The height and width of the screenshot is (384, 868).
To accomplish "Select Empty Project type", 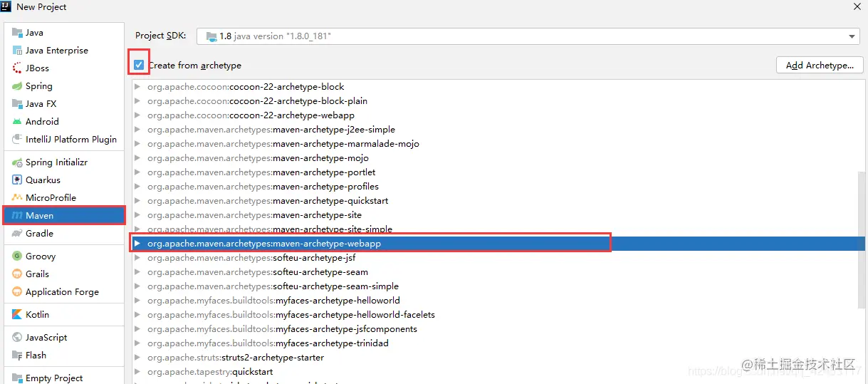I will (x=64, y=378).
